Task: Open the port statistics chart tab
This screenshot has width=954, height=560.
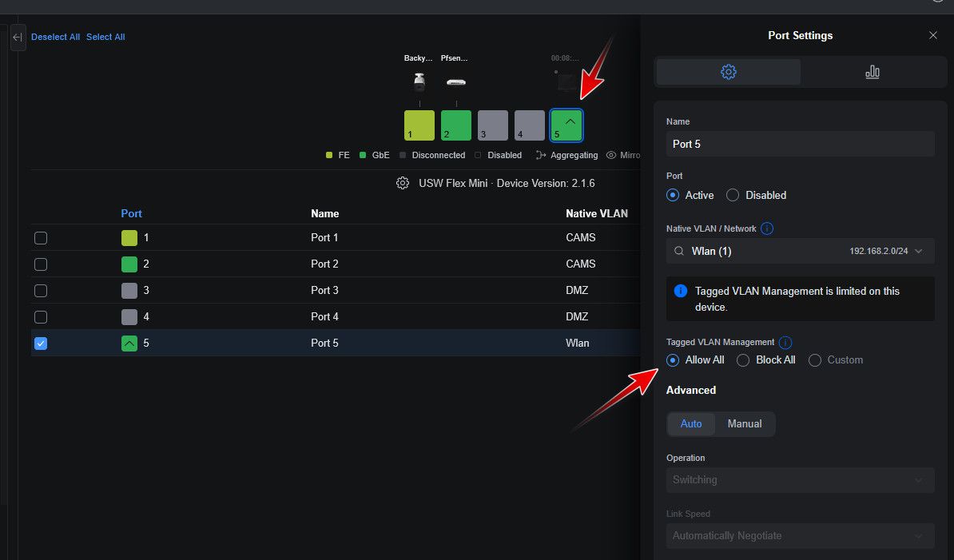Action: click(872, 72)
